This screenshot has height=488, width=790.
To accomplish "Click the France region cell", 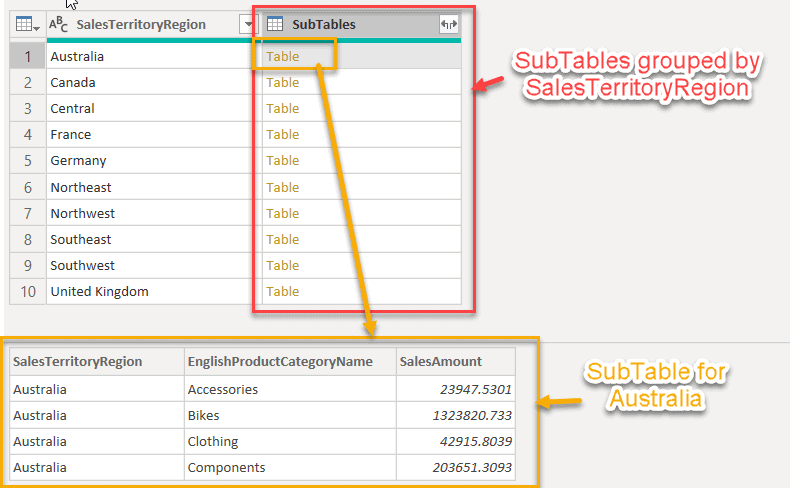I will (70, 135).
